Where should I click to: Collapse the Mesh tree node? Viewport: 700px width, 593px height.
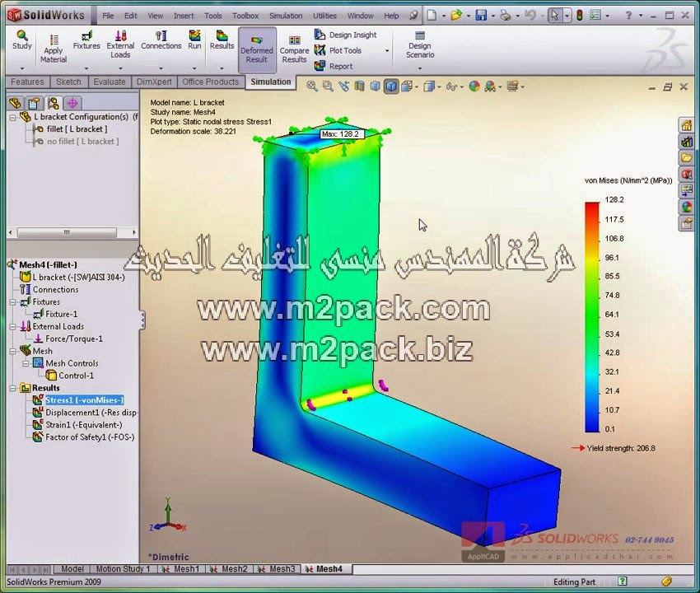coord(13,352)
